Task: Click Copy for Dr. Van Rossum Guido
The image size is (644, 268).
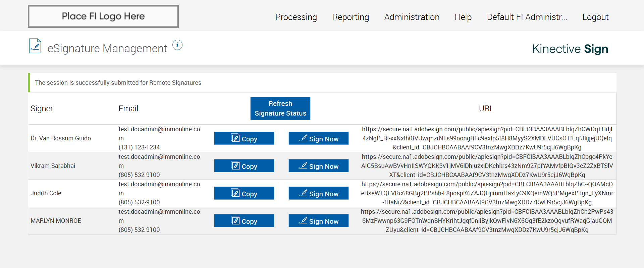Action: click(x=244, y=138)
